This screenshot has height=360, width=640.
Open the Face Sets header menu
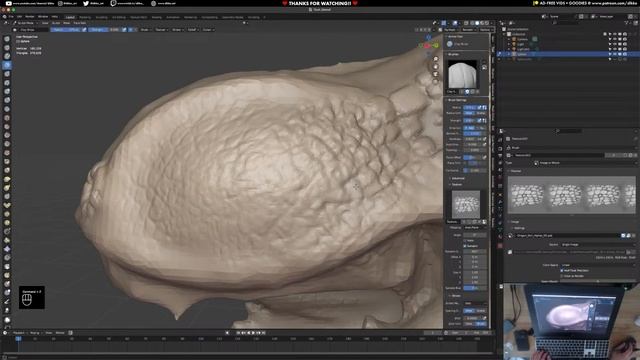[x=79, y=23]
